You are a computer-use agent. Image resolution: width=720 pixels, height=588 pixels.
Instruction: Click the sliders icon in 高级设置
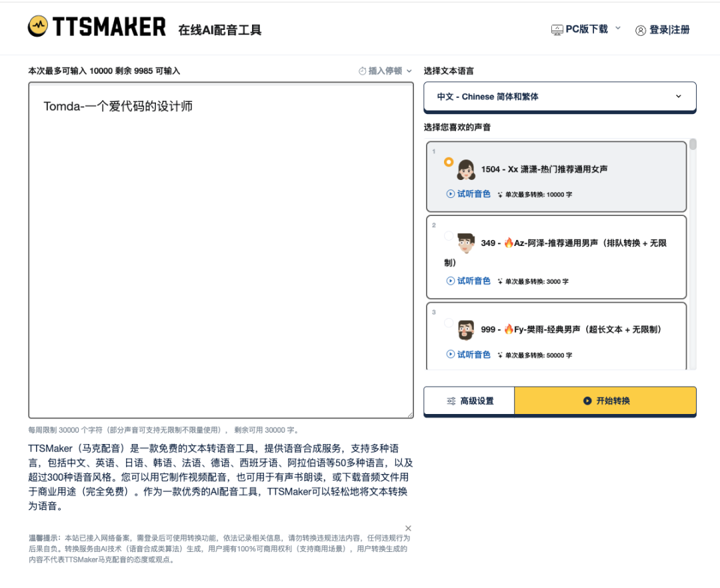(x=451, y=401)
